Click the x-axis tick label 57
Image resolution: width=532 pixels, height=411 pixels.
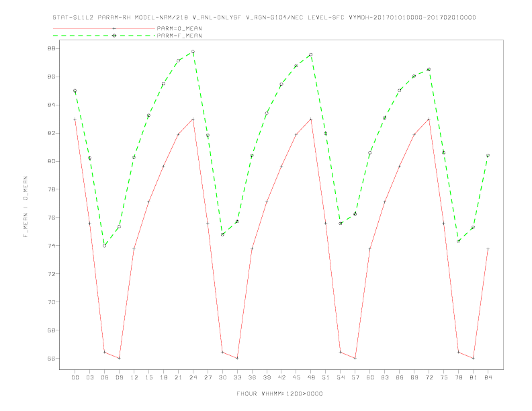pos(355,377)
